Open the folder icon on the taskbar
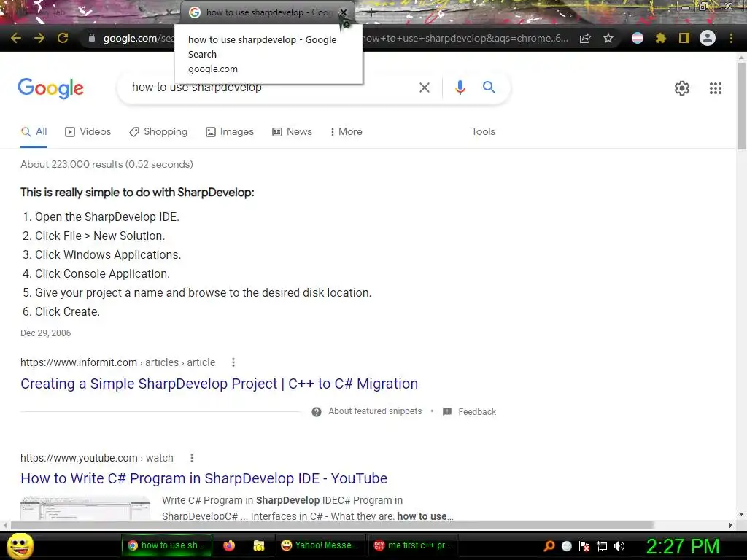Image resolution: width=747 pixels, height=560 pixels. point(259,545)
